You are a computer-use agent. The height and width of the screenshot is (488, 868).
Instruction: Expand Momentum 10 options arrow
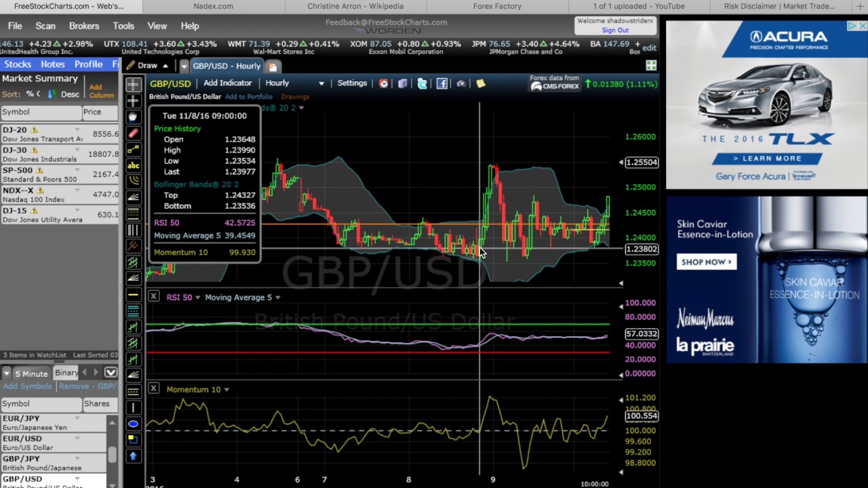coord(226,390)
